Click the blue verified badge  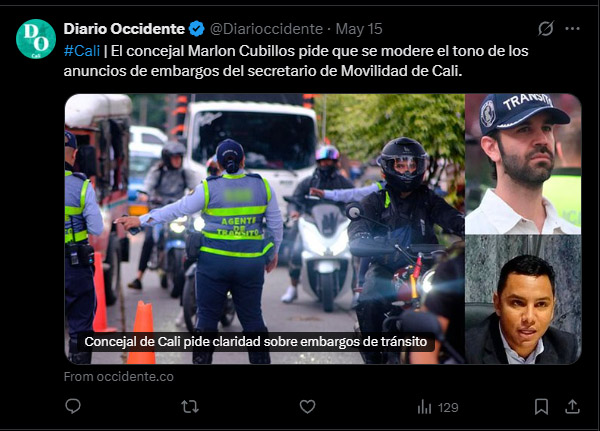click(197, 29)
